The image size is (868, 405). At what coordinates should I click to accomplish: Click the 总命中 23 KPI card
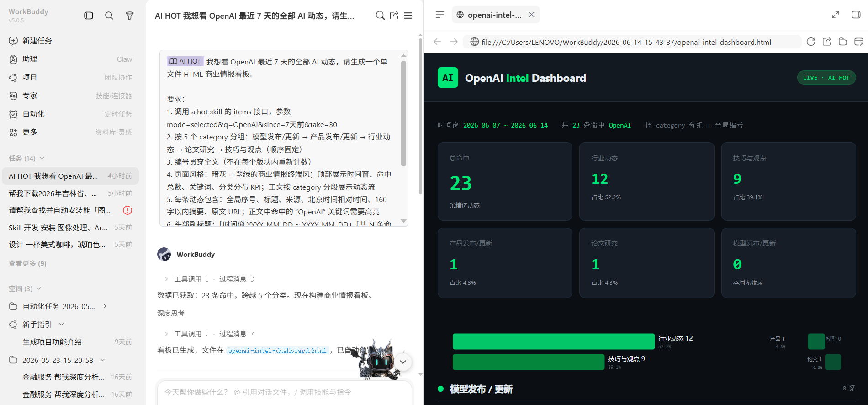click(505, 181)
